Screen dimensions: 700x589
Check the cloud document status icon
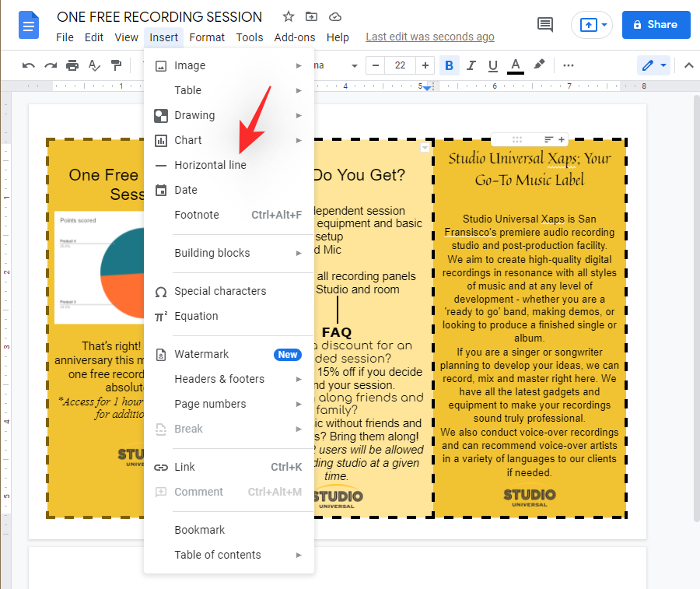pos(334,17)
